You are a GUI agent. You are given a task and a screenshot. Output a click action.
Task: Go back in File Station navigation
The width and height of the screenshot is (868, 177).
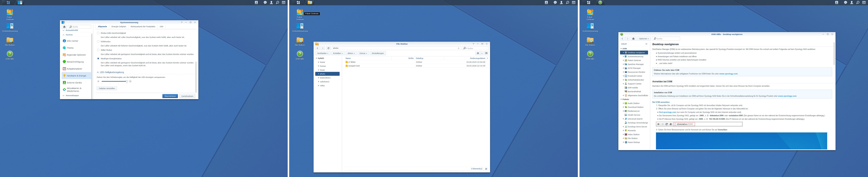(317, 48)
